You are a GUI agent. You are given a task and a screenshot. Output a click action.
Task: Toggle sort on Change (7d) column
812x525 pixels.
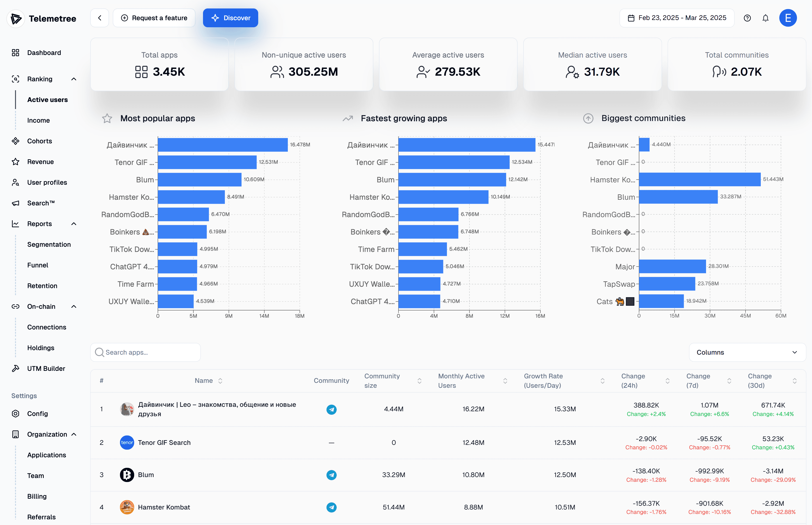tap(729, 381)
